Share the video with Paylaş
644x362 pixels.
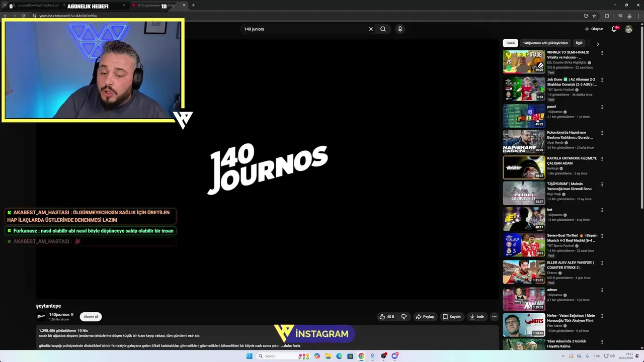[x=425, y=317]
